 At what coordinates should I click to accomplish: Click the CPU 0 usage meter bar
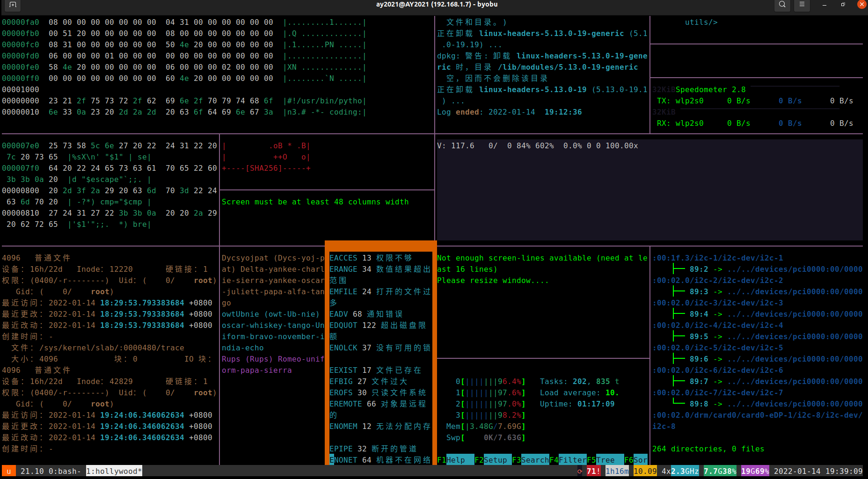pyautogui.click(x=490, y=381)
